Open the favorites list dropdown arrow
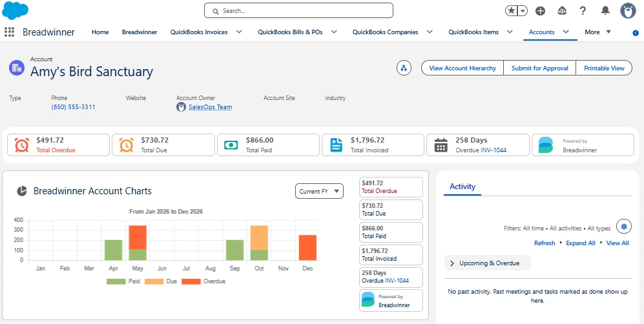Image resolution: width=644 pixels, height=324 pixels. click(523, 11)
